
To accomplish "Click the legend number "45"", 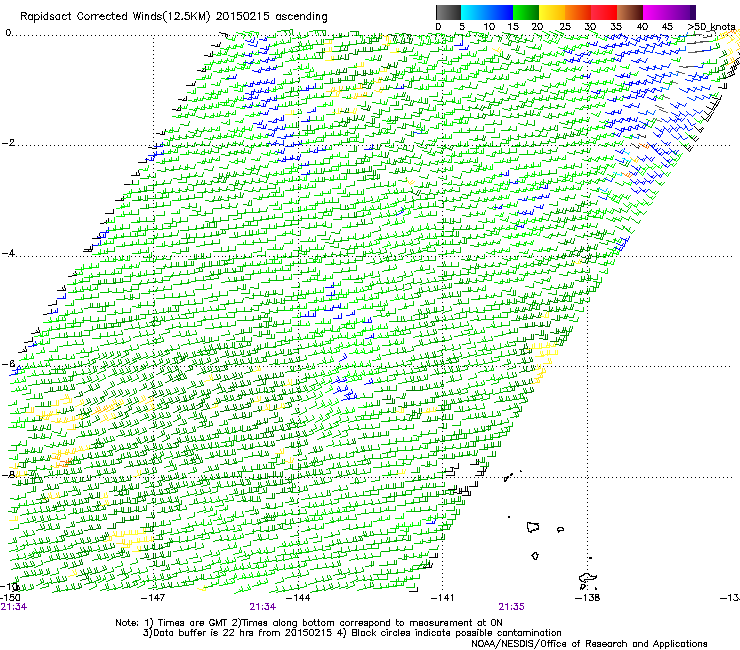I will 667,27.
